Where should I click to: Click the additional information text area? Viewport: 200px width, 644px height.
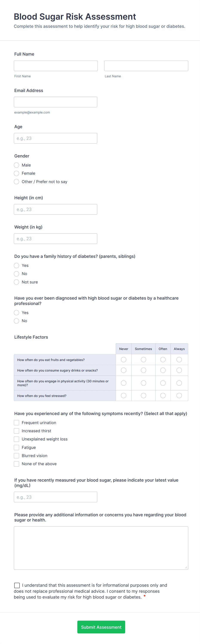(101, 548)
